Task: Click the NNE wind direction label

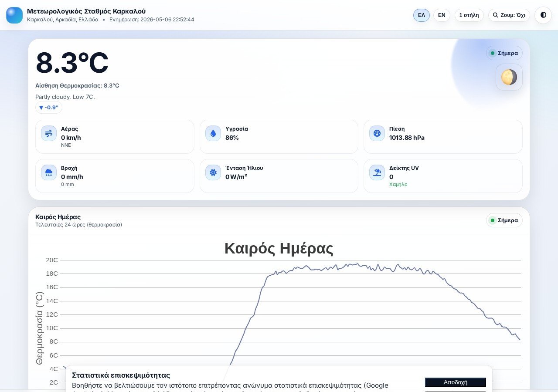Action: 66,145
